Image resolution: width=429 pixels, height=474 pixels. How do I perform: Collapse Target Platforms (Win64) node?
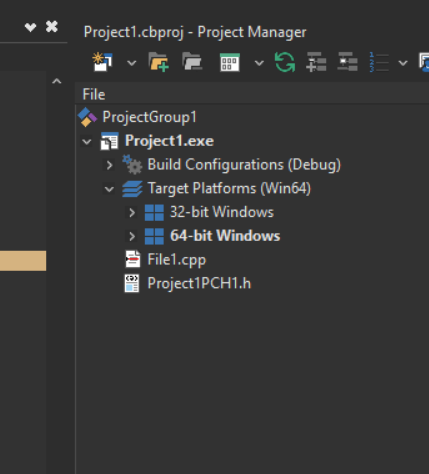109,189
